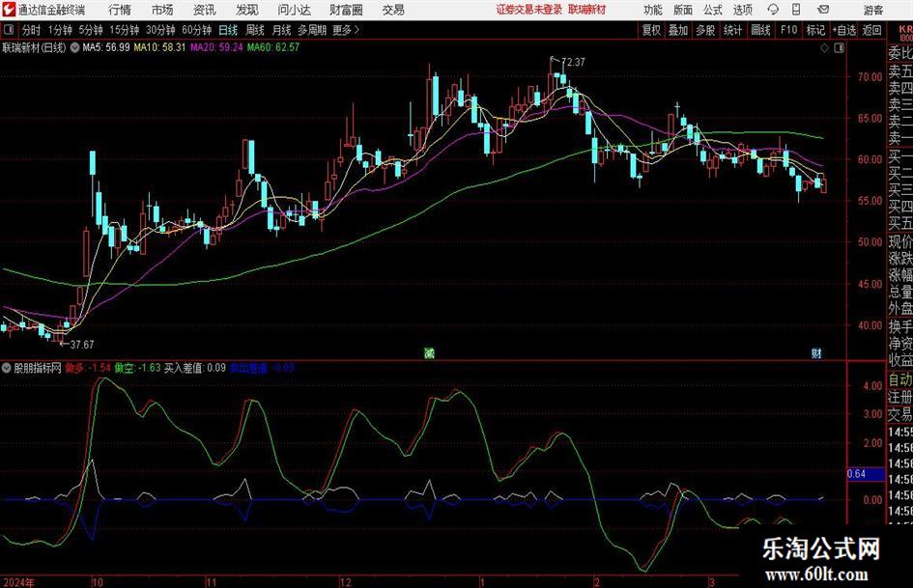Click the 游客 guest account label
The width and height of the screenshot is (913, 588).
pyautogui.click(x=873, y=10)
